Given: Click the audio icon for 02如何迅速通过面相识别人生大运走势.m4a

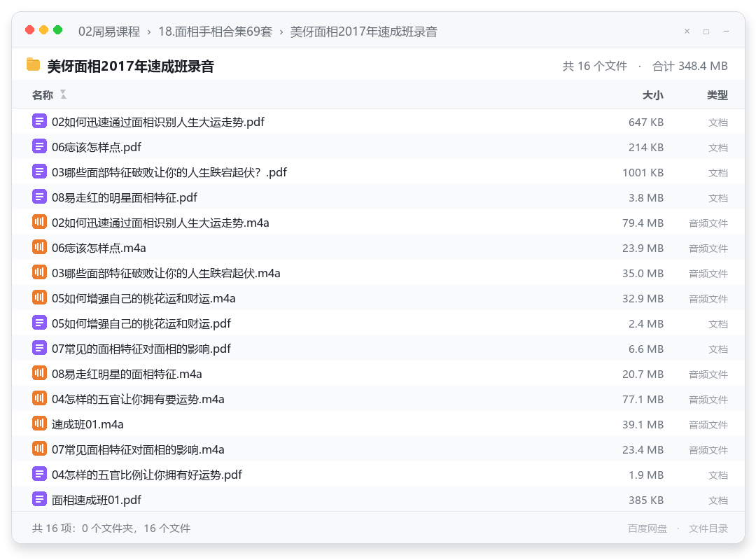Looking at the screenshot, I should tap(39, 222).
